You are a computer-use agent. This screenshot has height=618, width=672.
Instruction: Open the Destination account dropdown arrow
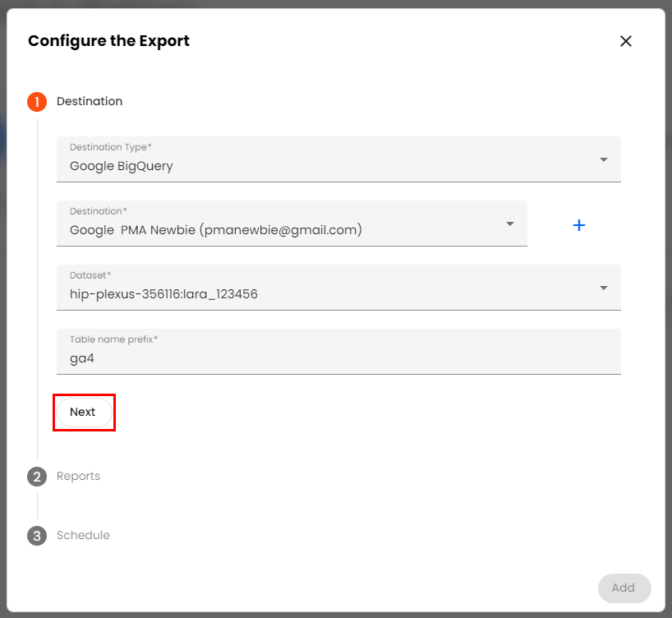coord(510,224)
